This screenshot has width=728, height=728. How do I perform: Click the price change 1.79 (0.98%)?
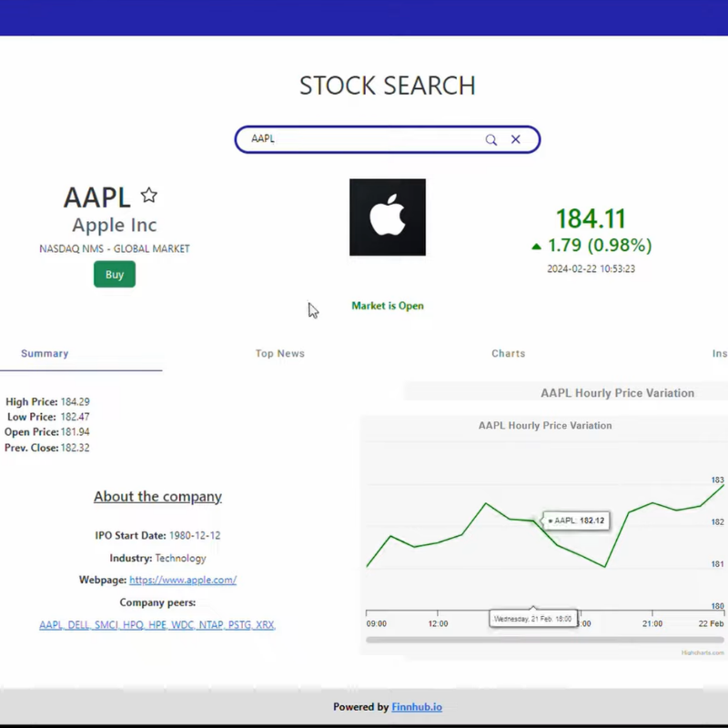(600, 245)
